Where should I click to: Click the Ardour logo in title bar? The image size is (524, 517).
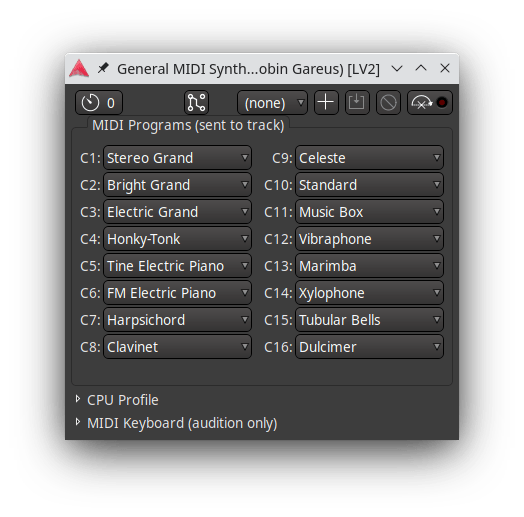tap(79, 69)
